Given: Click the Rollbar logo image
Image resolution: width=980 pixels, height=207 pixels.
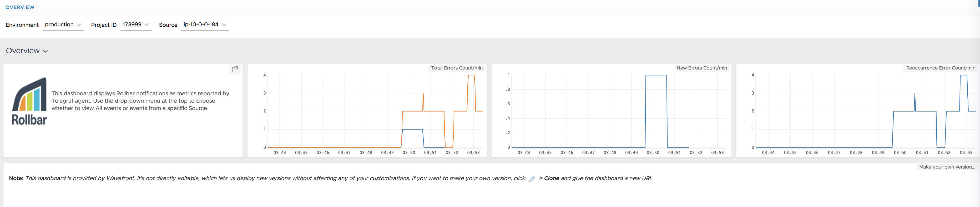Looking at the screenshot, I should (29, 101).
